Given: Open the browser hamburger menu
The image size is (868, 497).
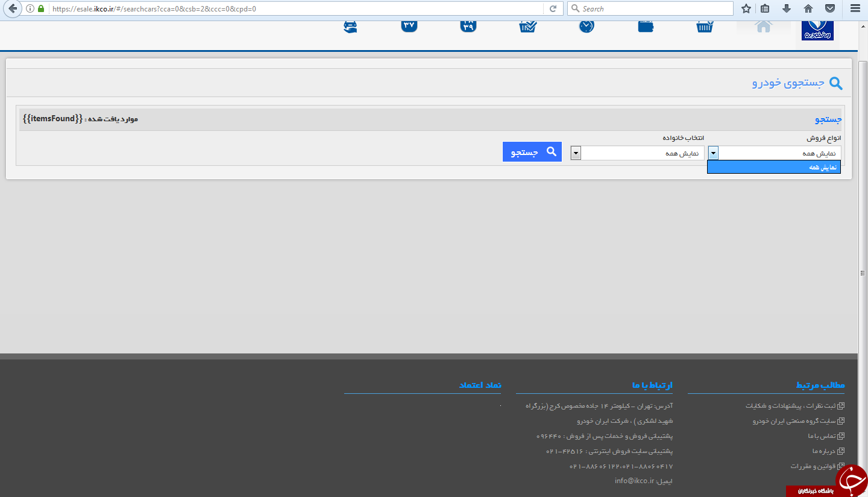Looking at the screenshot, I should click(x=855, y=8).
